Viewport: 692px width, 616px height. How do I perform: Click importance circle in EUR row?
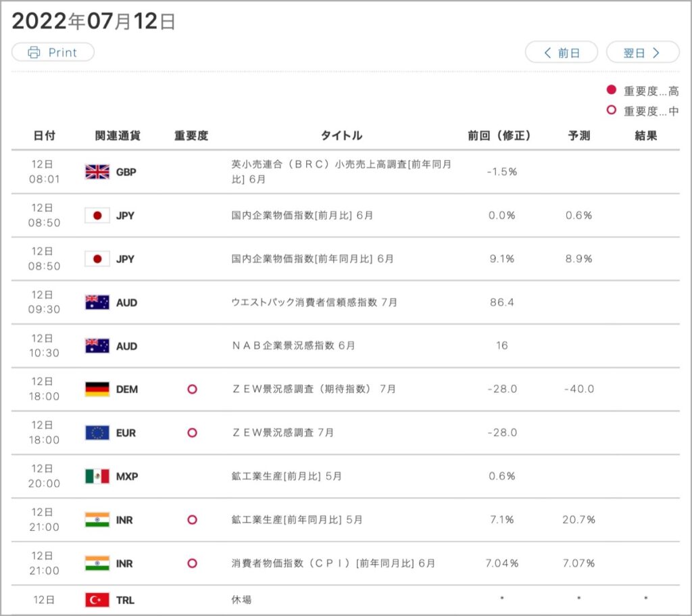192,433
